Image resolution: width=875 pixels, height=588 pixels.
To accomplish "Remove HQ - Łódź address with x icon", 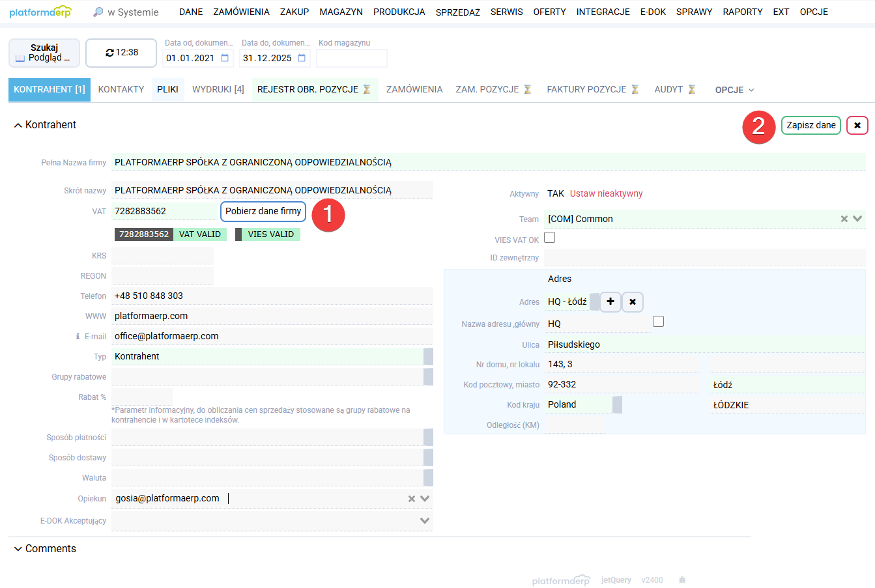I will tap(633, 302).
